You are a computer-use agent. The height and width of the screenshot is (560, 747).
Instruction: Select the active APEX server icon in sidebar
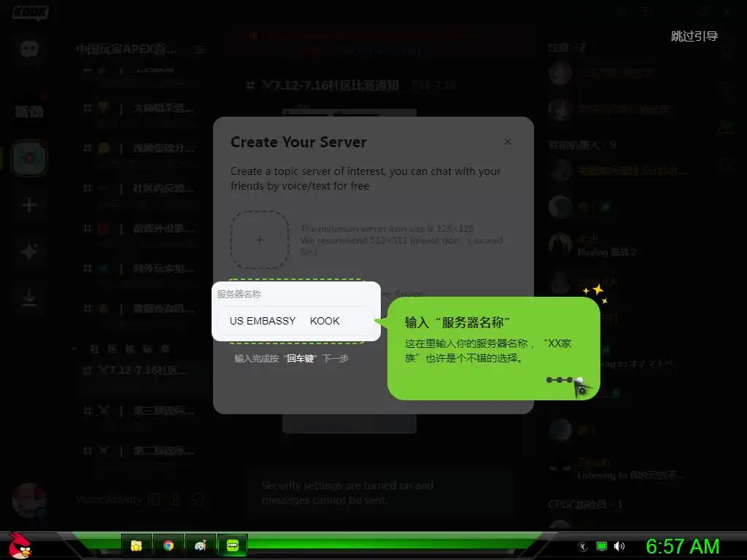29,158
